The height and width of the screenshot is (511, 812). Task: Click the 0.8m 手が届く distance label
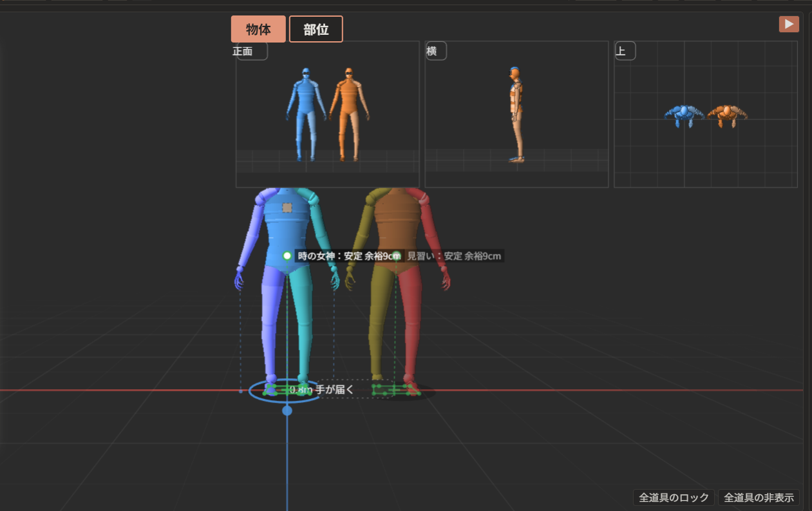click(321, 390)
